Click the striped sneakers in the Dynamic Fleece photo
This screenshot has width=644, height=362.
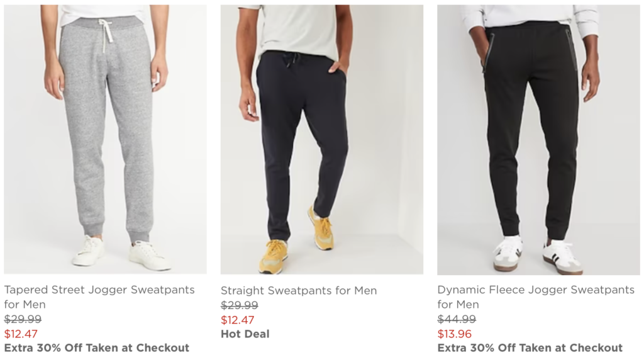coord(562,254)
